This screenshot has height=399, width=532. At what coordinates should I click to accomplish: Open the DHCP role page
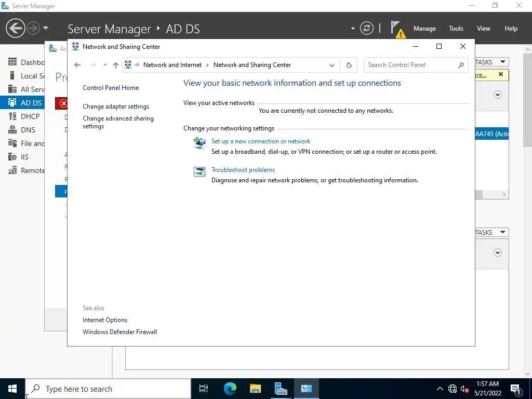(22, 116)
